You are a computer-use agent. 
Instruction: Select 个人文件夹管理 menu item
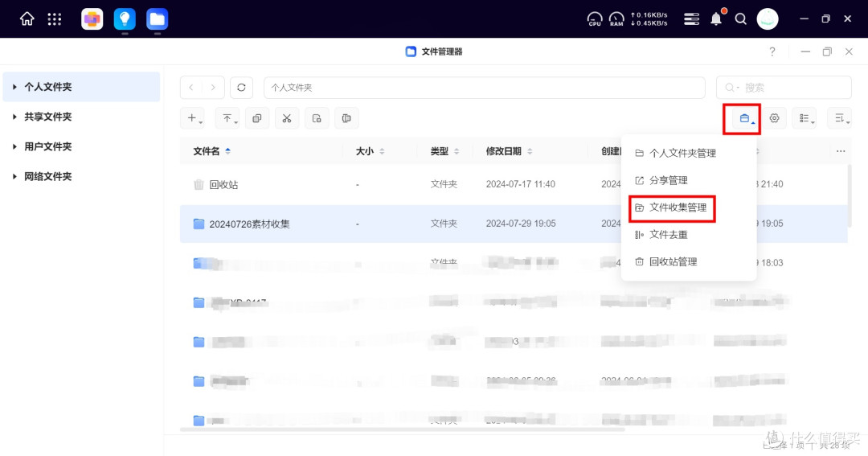[x=689, y=153]
